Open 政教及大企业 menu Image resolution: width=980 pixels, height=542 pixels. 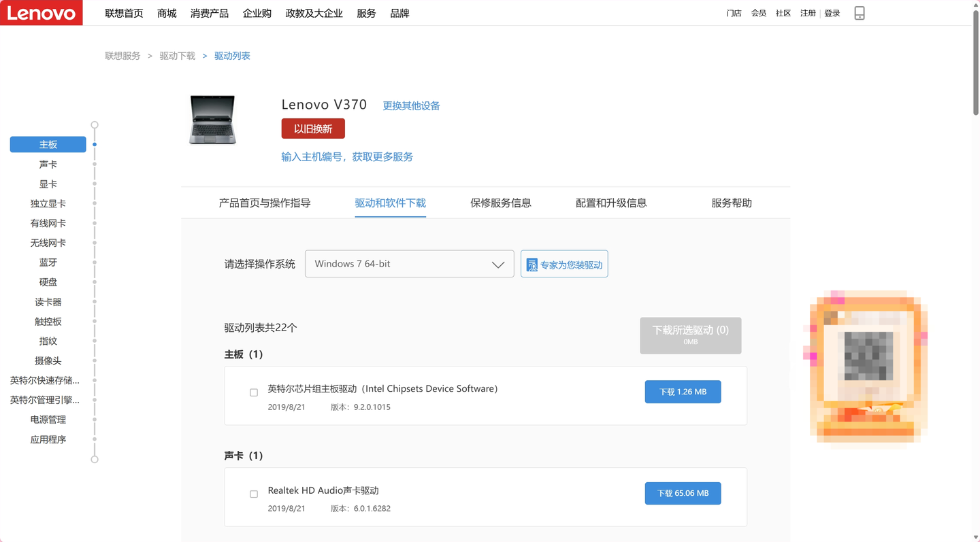(314, 13)
